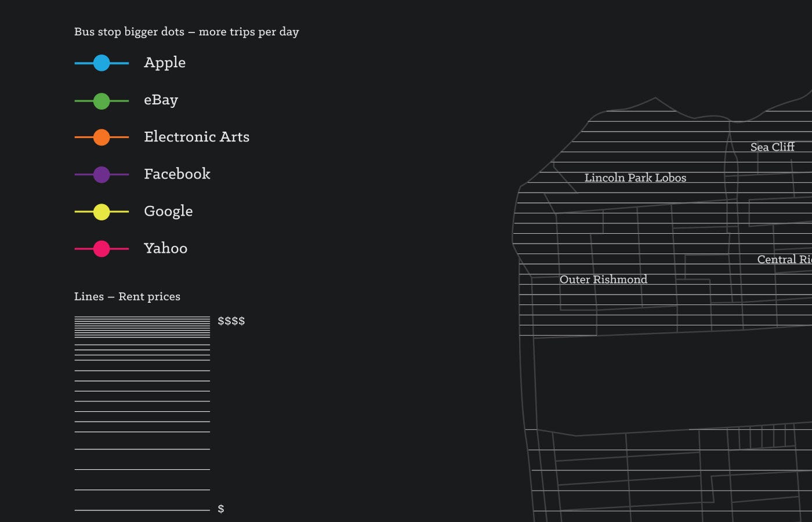Click the Central Richmond label at map edge
Image resolution: width=812 pixels, height=522 pixels.
pyautogui.click(x=784, y=259)
